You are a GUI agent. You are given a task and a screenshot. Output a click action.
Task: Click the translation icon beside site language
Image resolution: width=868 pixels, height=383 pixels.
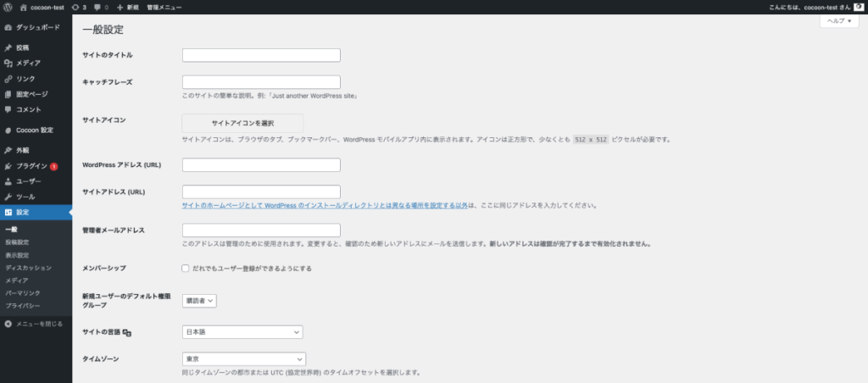(127, 333)
